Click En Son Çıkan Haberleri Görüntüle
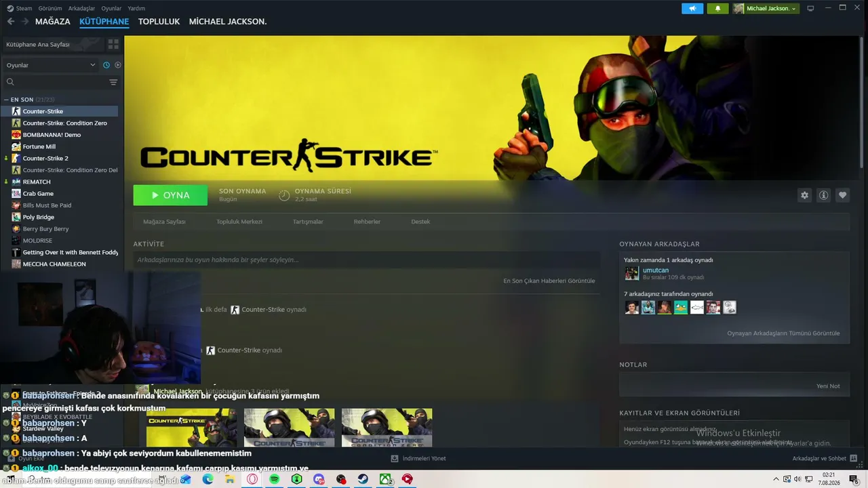 pos(549,281)
